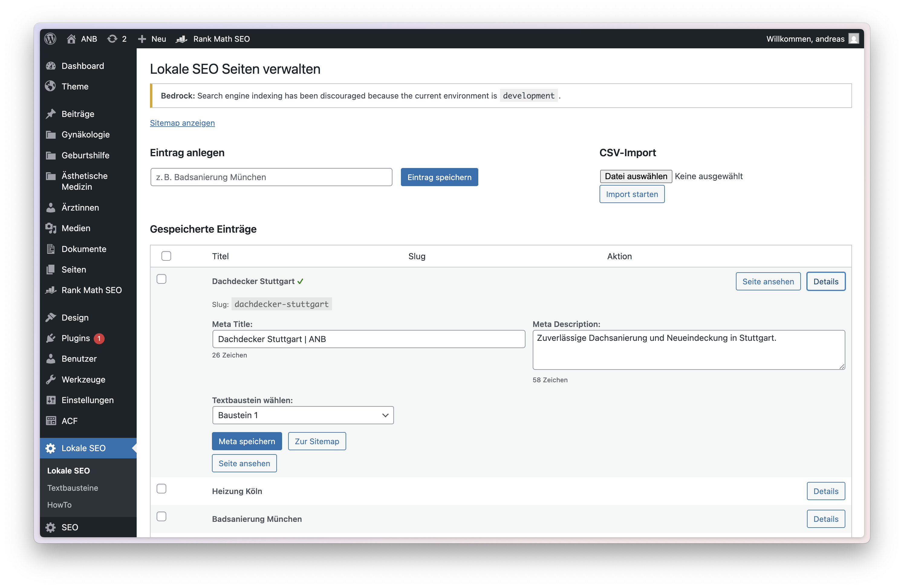904x588 pixels.
Task: Click the Ärztinnen person icon
Action: pos(51,208)
